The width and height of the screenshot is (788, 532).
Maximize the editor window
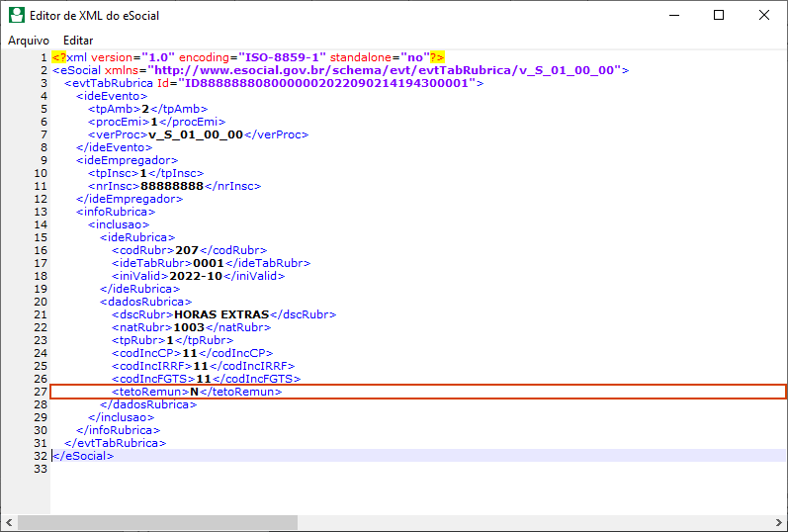(x=719, y=15)
